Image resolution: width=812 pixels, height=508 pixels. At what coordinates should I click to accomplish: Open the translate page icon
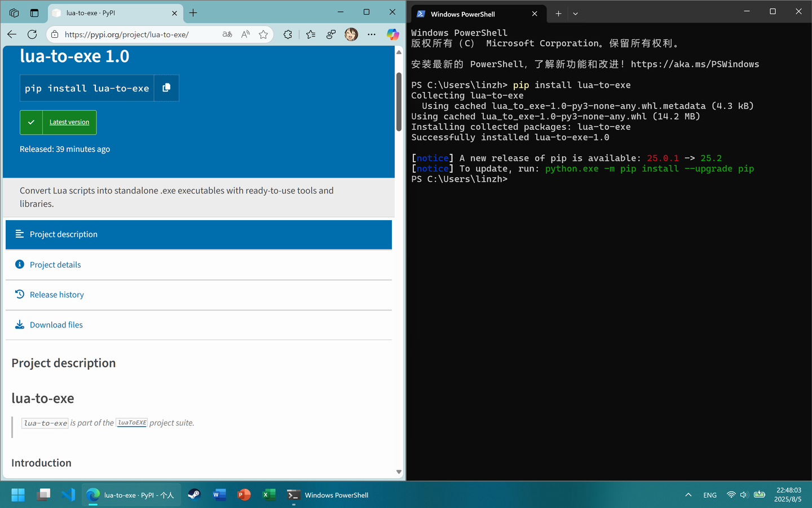click(227, 34)
